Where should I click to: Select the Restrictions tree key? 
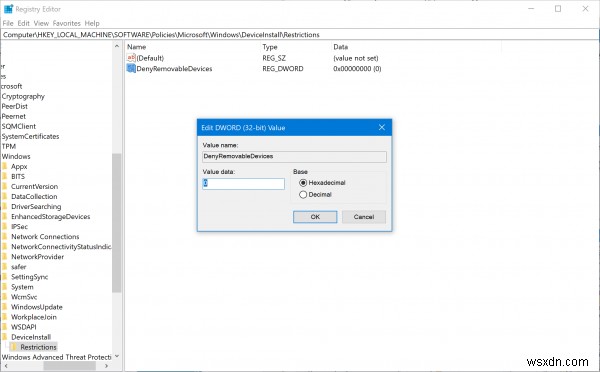pyautogui.click(x=38, y=347)
